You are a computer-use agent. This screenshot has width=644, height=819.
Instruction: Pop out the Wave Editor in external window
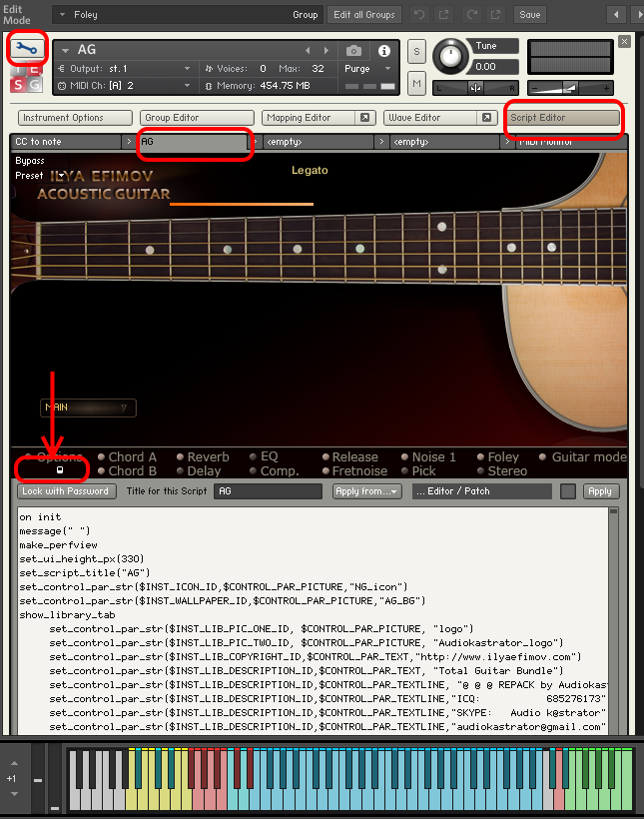tap(486, 118)
